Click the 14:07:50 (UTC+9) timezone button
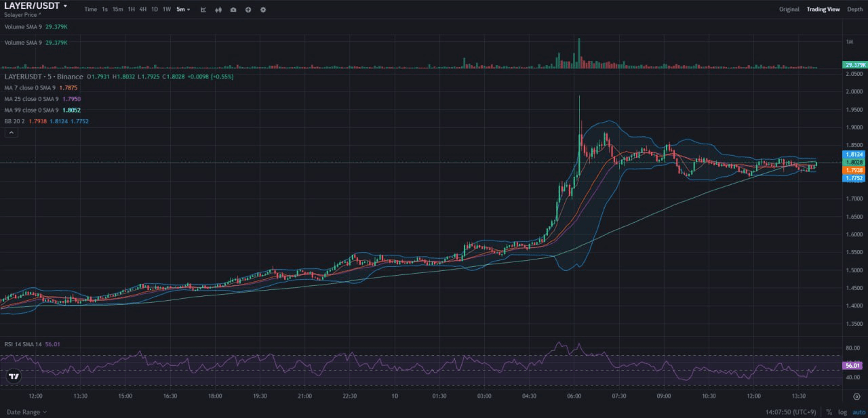 click(791, 412)
